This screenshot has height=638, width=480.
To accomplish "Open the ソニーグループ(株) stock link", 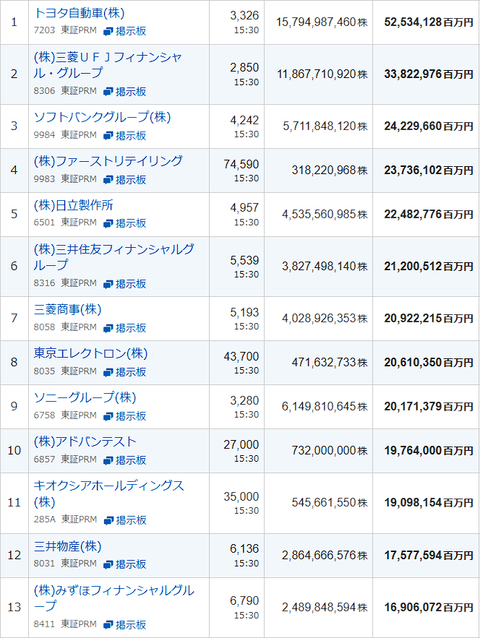I will (85, 398).
